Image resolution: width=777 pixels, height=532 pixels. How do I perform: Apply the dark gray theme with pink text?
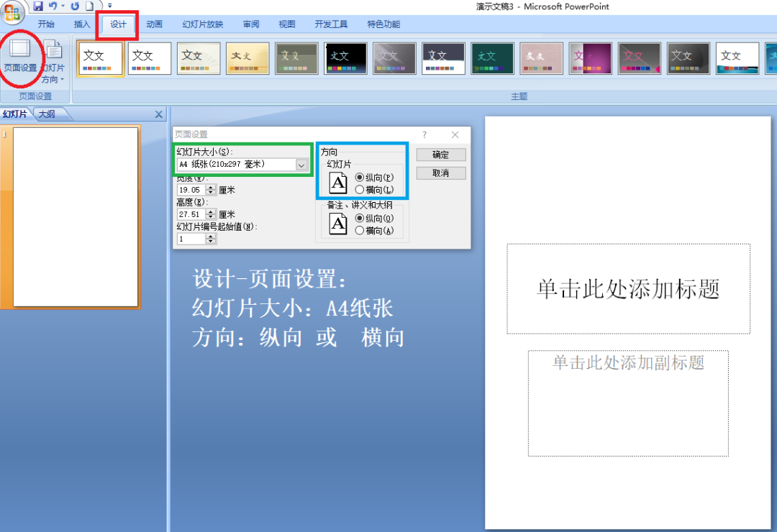640,58
